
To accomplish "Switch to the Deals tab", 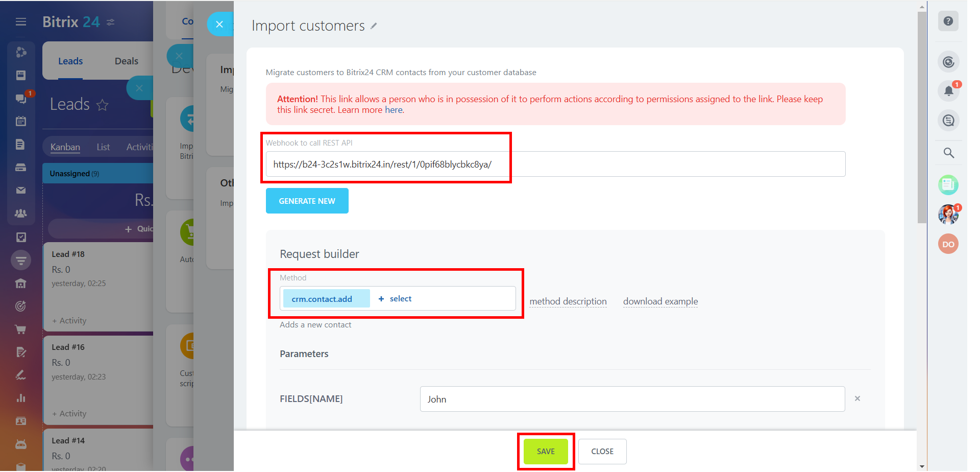I will pyautogui.click(x=127, y=61).
